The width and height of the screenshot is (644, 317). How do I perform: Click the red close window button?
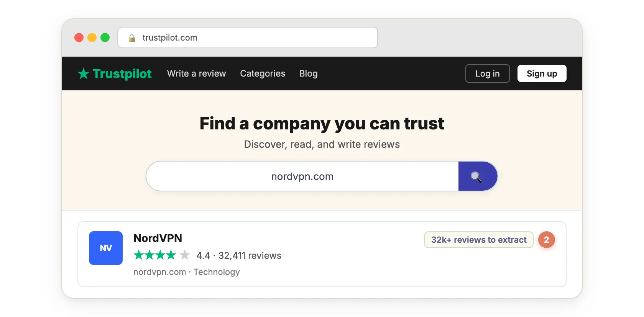[79, 38]
